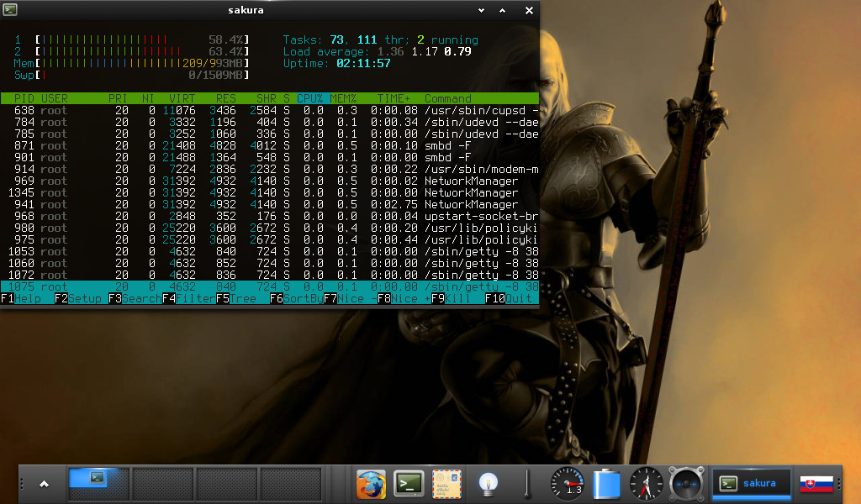Launch Firefox from the panel
This screenshot has height=504, width=861.
tap(371, 484)
